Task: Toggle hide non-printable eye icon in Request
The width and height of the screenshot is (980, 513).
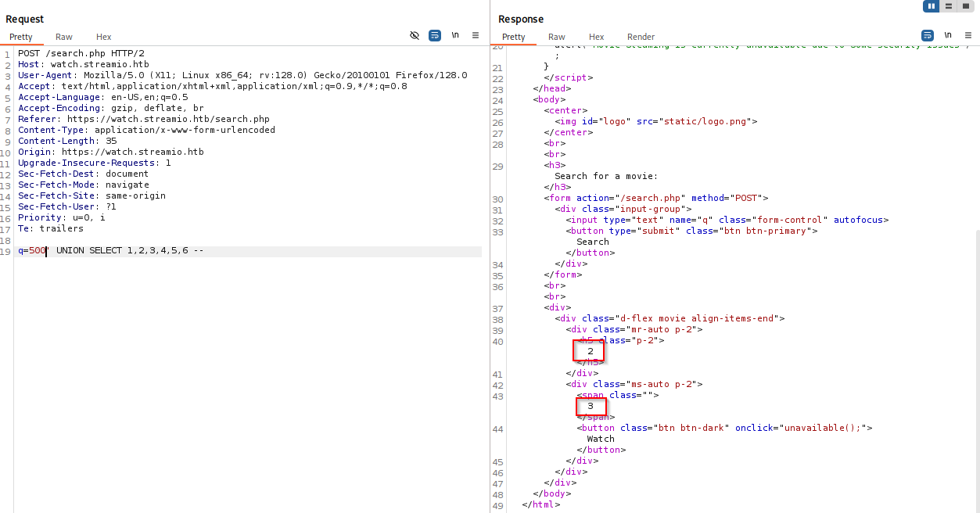Action: (x=415, y=36)
